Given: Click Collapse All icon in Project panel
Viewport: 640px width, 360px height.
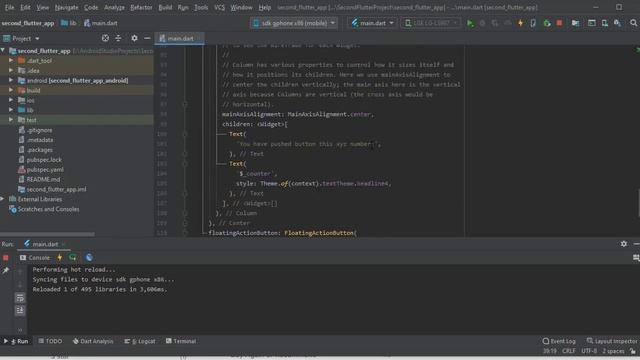Looking at the screenshot, I should [x=118, y=38].
